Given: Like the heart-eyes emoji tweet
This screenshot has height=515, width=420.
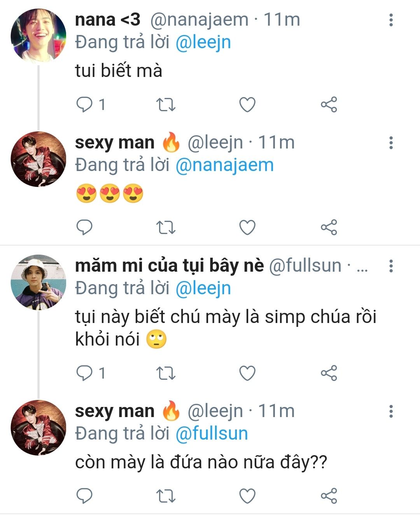Looking at the screenshot, I should click(247, 227).
